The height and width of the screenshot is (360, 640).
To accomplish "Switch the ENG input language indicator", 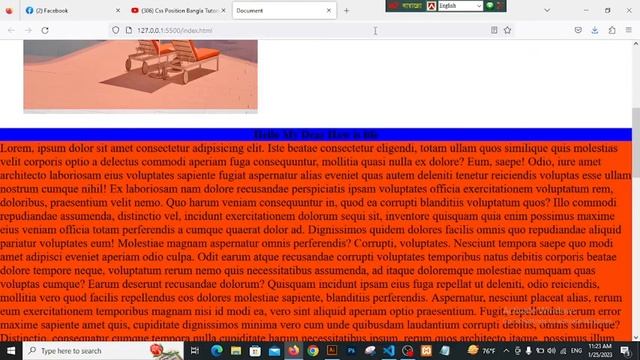I will tap(576, 351).
